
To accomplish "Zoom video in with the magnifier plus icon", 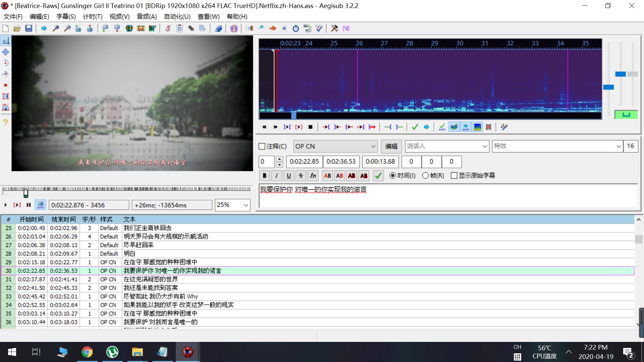I will tap(56, 28).
